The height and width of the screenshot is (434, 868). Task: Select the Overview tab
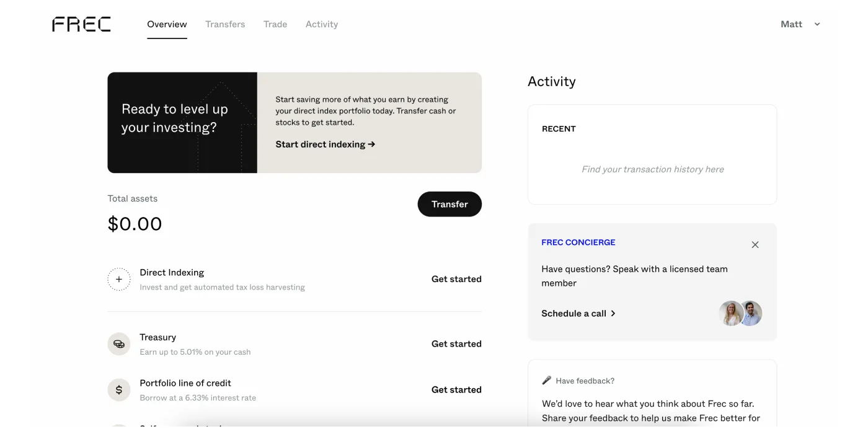tap(167, 24)
